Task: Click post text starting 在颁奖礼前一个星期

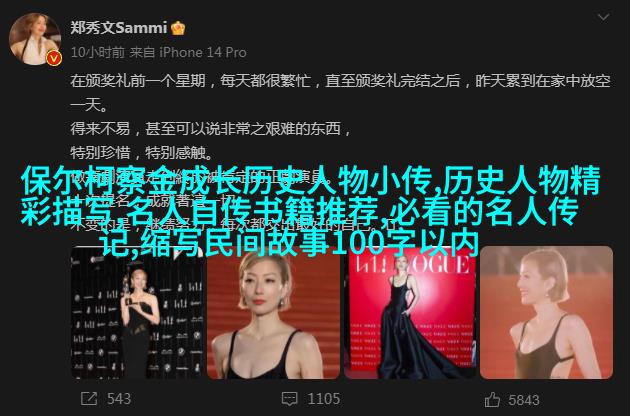Action: 340,93
